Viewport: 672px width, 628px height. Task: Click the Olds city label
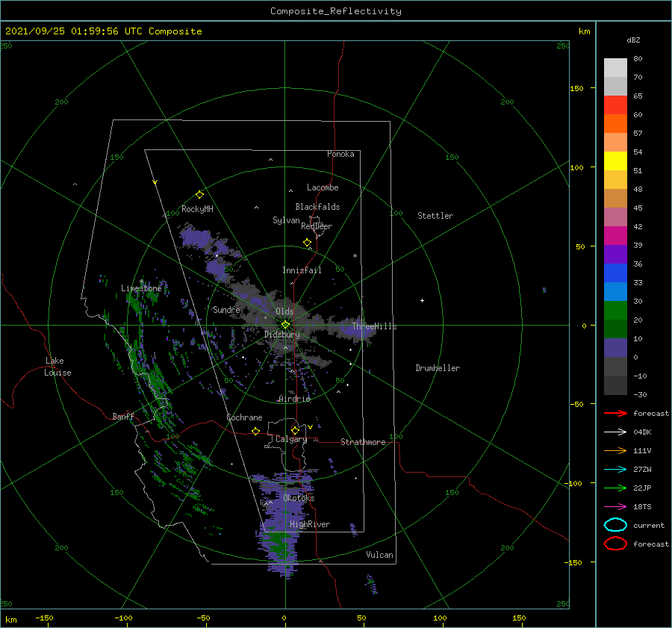[x=284, y=311]
